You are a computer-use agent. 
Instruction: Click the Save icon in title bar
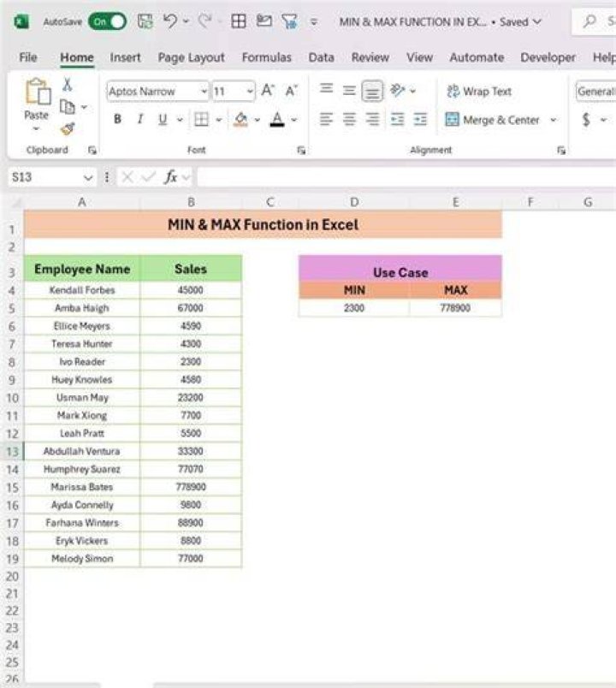click(145, 21)
